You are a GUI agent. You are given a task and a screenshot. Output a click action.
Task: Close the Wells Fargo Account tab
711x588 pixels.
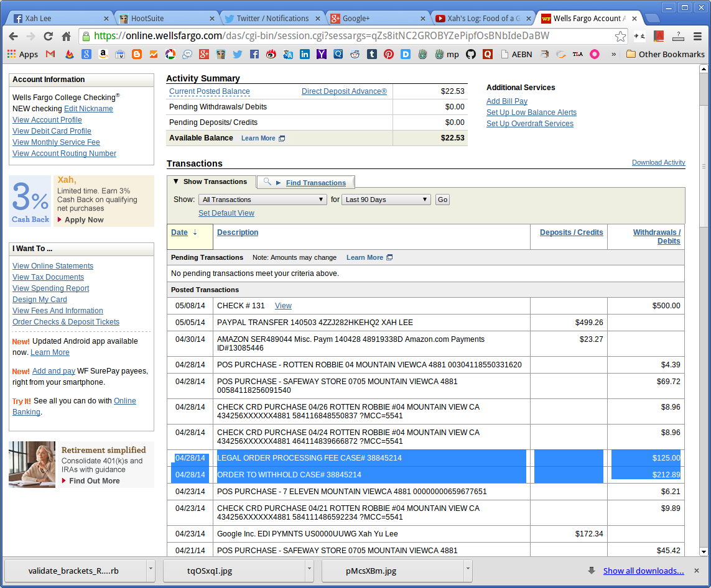pos(634,19)
